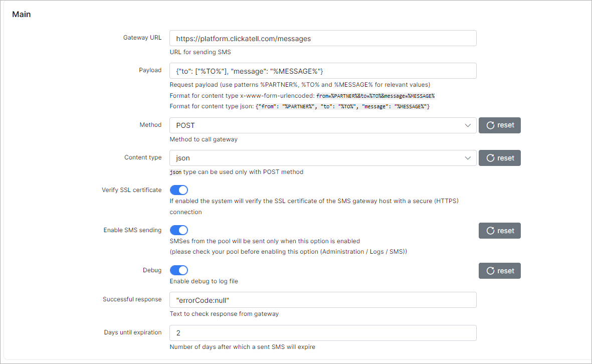Select the Successful response input box
Image resolution: width=592 pixels, height=364 pixels.
(323, 300)
